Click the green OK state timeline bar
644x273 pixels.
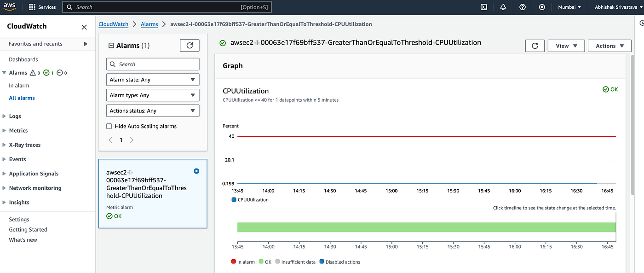coord(426,227)
